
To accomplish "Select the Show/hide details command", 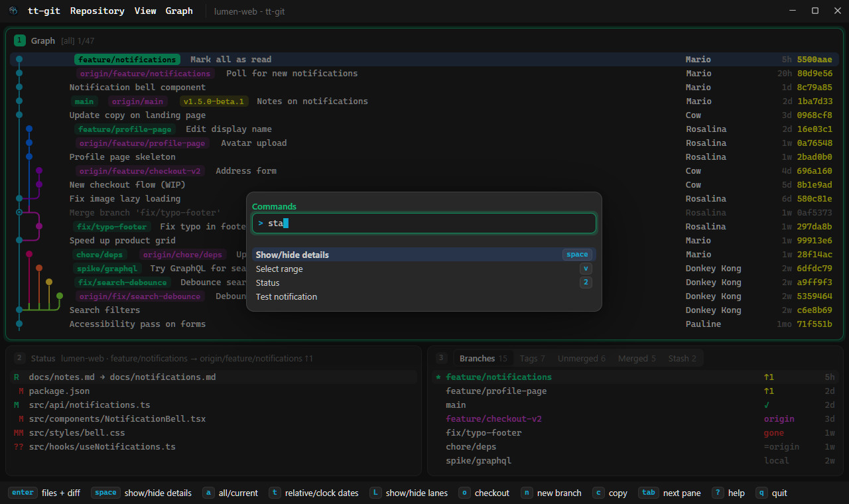I will point(424,255).
